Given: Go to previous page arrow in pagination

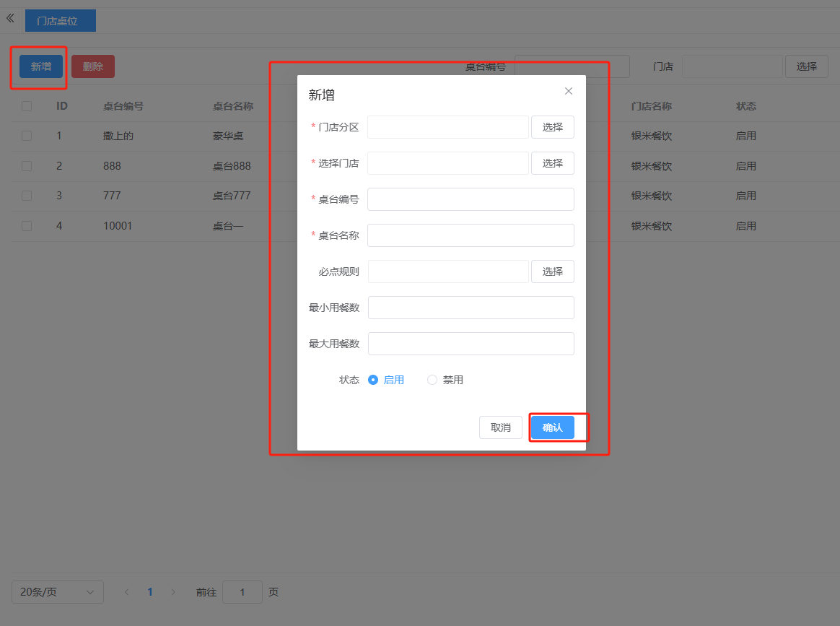Looking at the screenshot, I should point(127,592).
